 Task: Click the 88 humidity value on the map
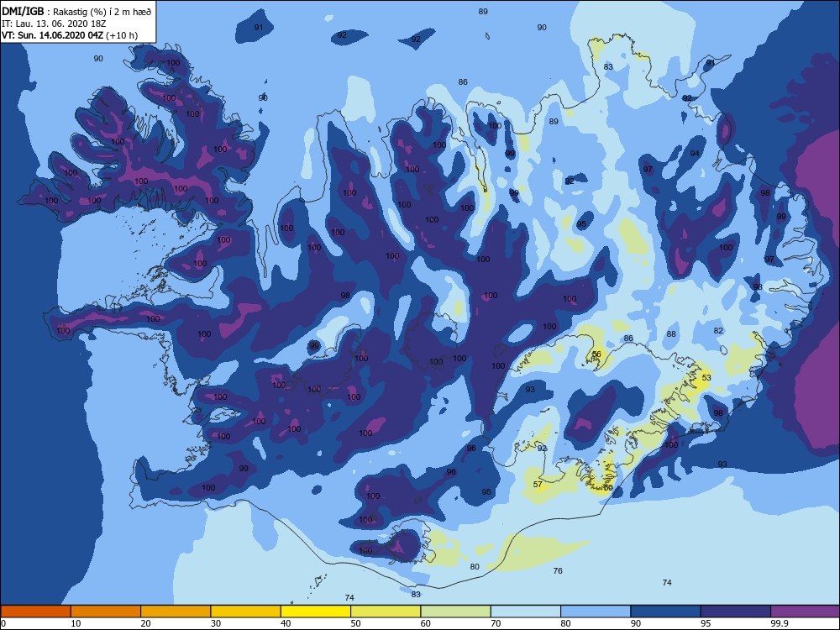(671, 333)
